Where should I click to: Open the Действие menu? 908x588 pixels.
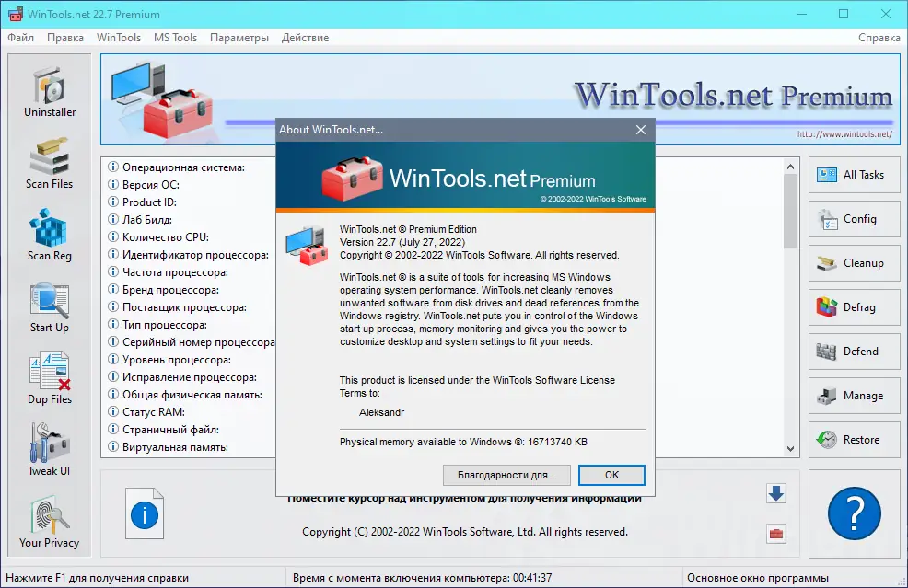pyautogui.click(x=305, y=38)
